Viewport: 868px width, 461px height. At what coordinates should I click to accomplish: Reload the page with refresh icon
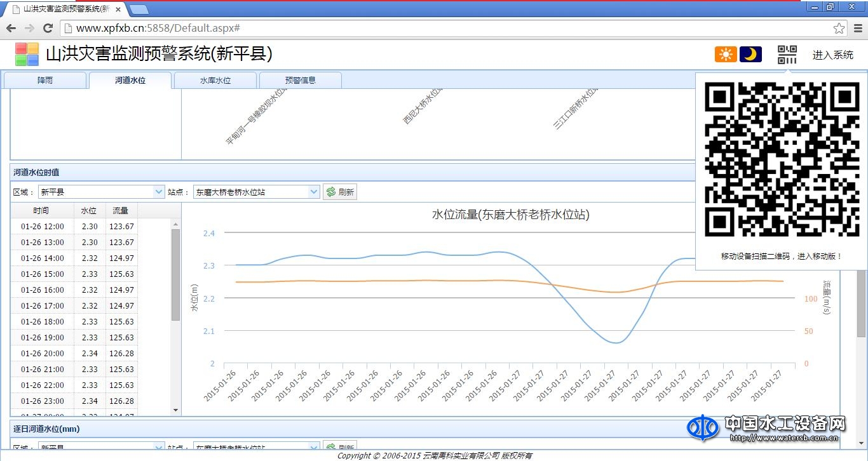pyautogui.click(x=48, y=28)
